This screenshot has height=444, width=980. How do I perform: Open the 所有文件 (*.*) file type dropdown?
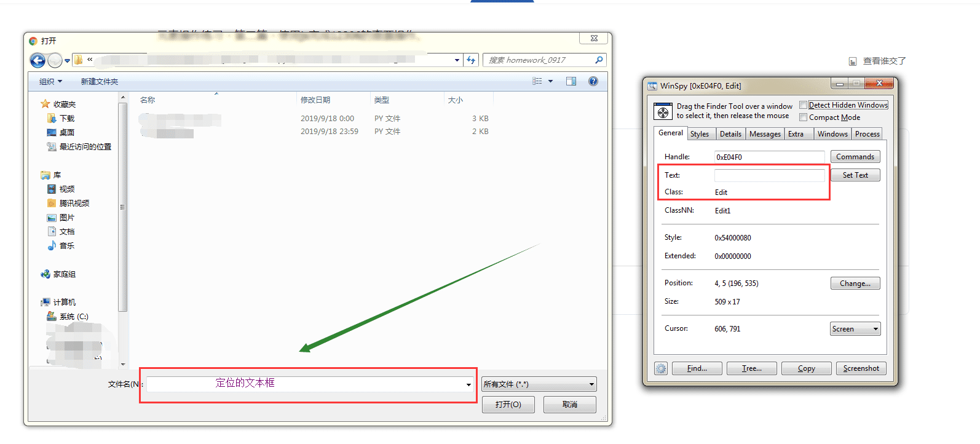(x=539, y=384)
